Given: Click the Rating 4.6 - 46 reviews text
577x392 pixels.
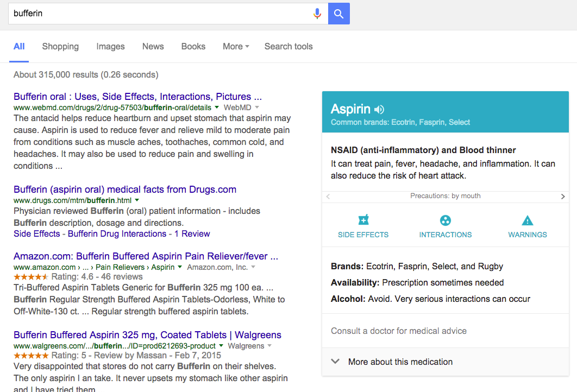Looking at the screenshot, I should 97,276.
